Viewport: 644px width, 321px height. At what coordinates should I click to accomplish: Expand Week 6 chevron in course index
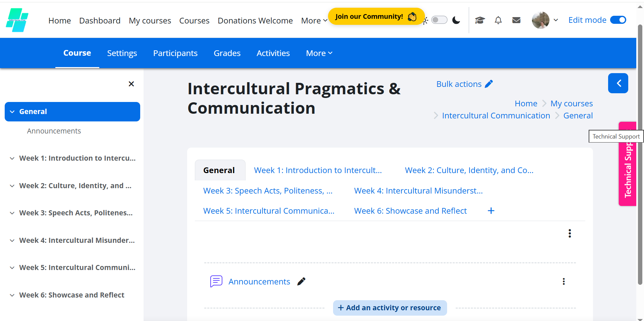[12, 295]
